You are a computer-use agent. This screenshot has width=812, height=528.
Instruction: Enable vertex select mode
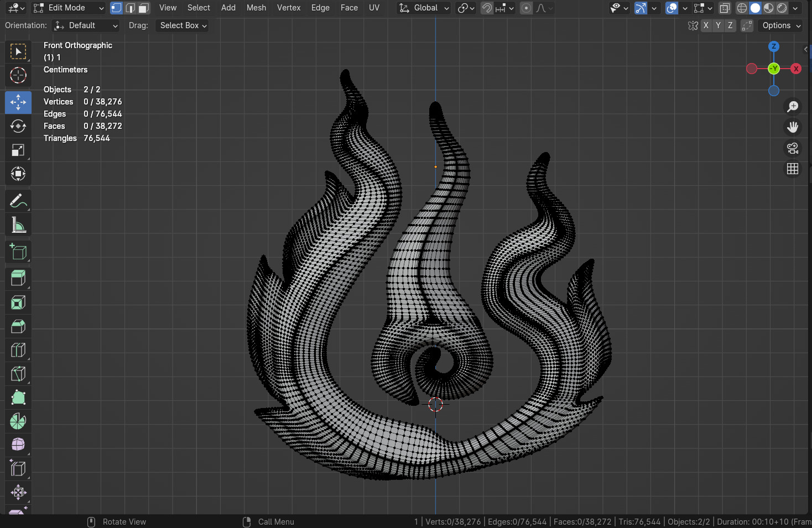point(116,8)
